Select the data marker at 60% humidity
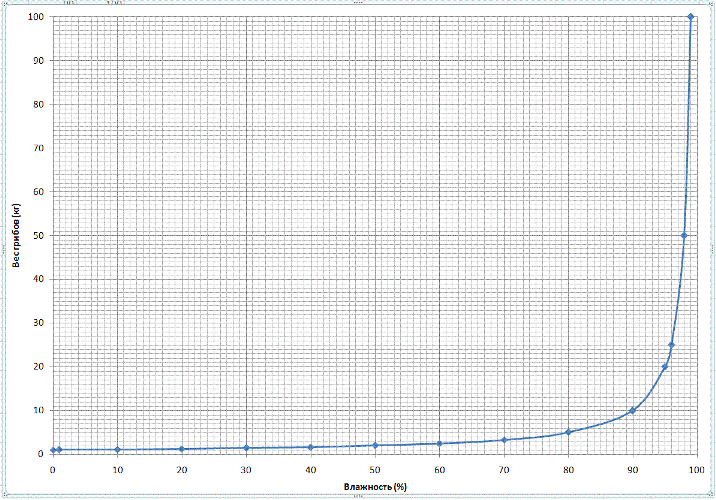This screenshot has width=716, height=500. tap(440, 443)
